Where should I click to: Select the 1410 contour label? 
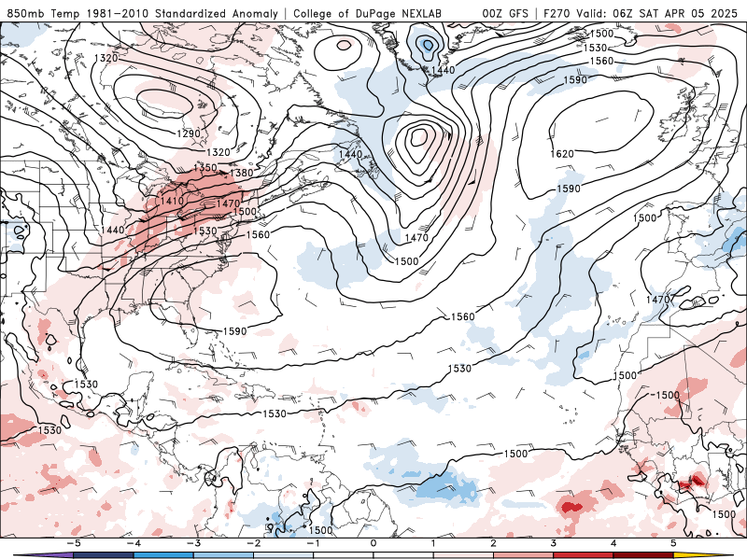pyautogui.click(x=172, y=201)
